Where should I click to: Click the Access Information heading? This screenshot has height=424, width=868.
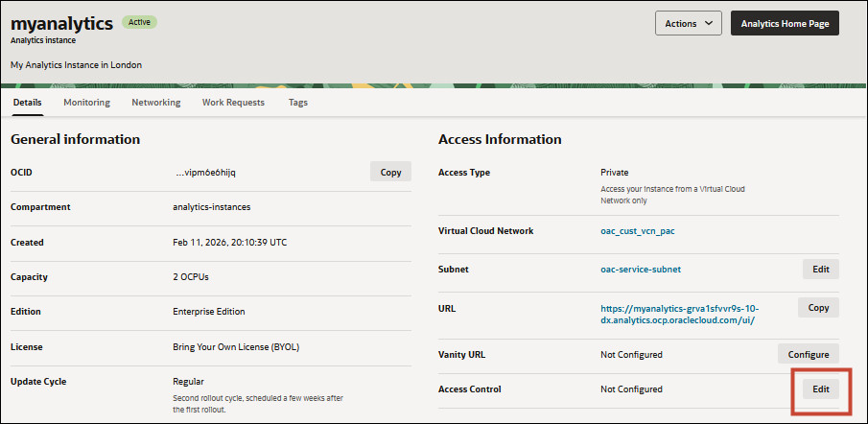tap(500, 139)
